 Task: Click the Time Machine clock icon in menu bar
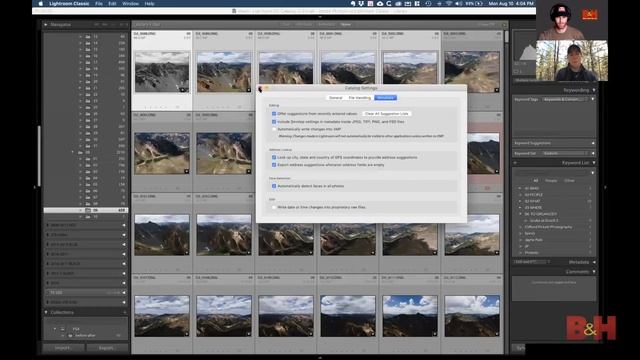tap(428, 3)
